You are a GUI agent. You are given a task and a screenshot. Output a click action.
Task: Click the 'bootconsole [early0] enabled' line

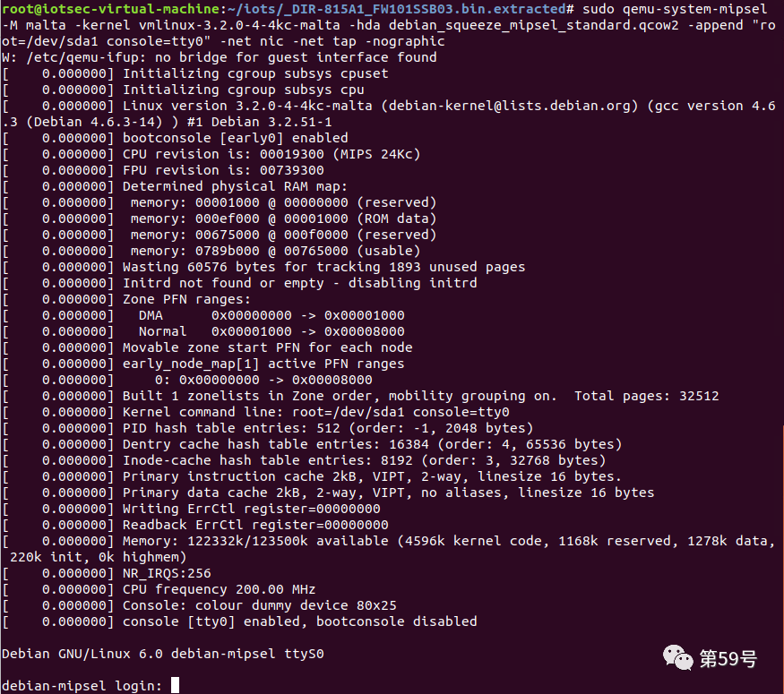pyautogui.click(x=176, y=138)
